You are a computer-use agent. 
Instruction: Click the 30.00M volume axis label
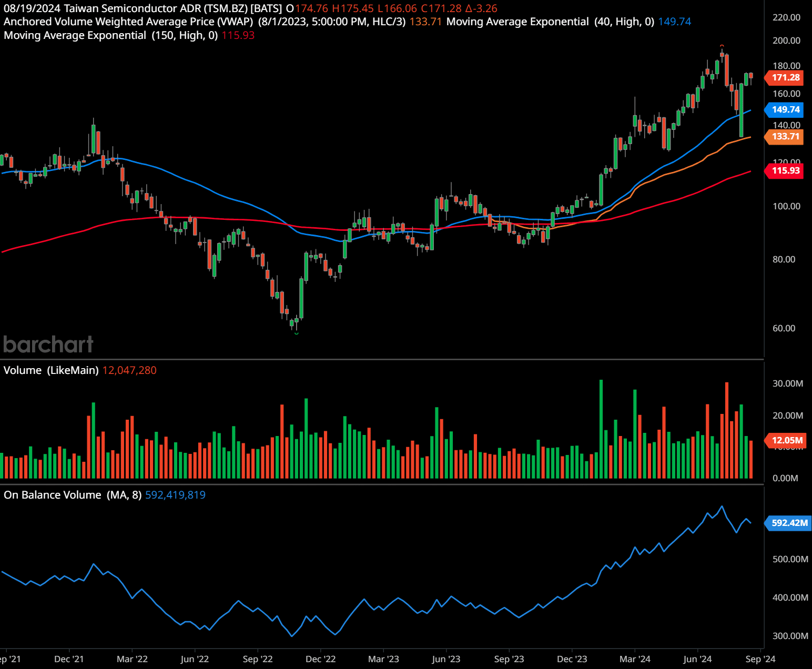(788, 383)
